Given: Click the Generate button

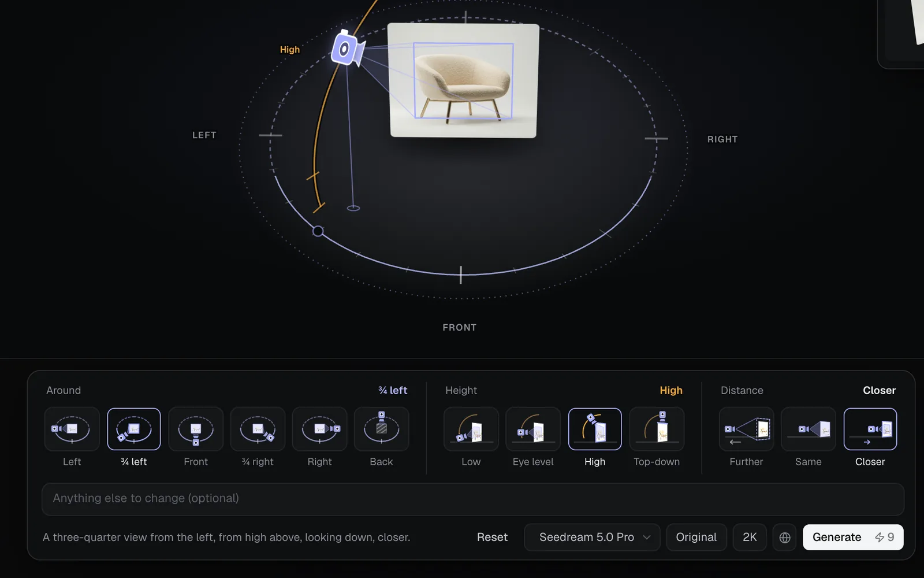Looking at the screenshot, I should click(853, 538).
